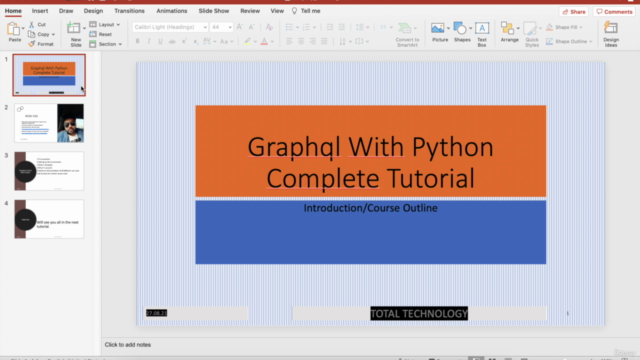Switch to Insert tab
The image size is (640, 360).
(40, 11)
